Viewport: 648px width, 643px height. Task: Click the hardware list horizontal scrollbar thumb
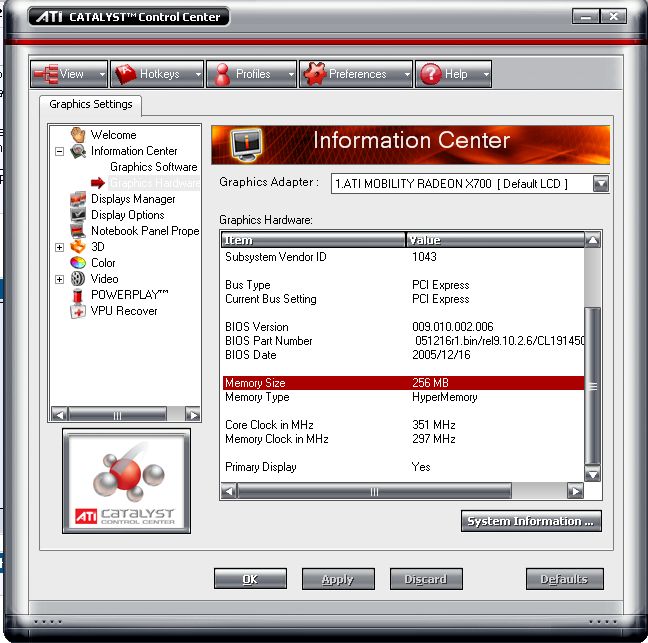(x=374, y=491)
